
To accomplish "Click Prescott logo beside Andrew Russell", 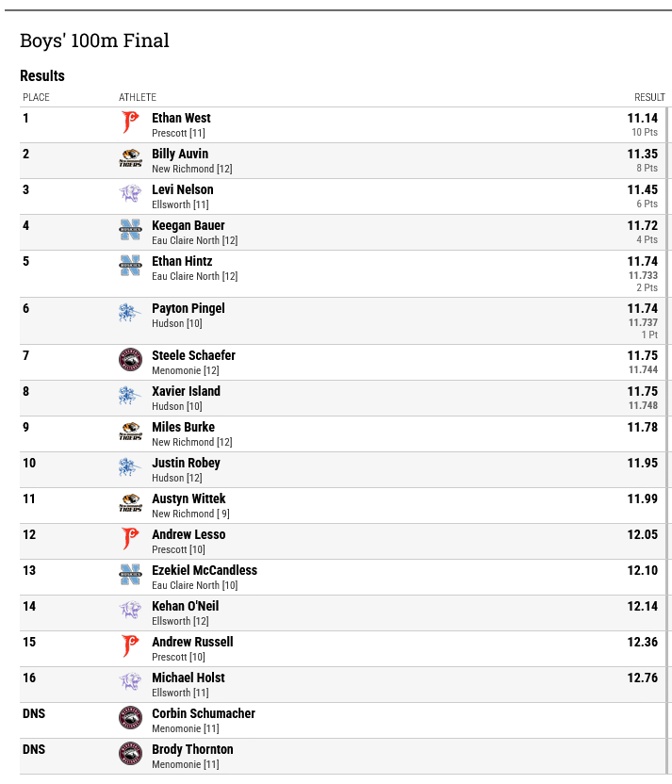I will coord(130,646).
